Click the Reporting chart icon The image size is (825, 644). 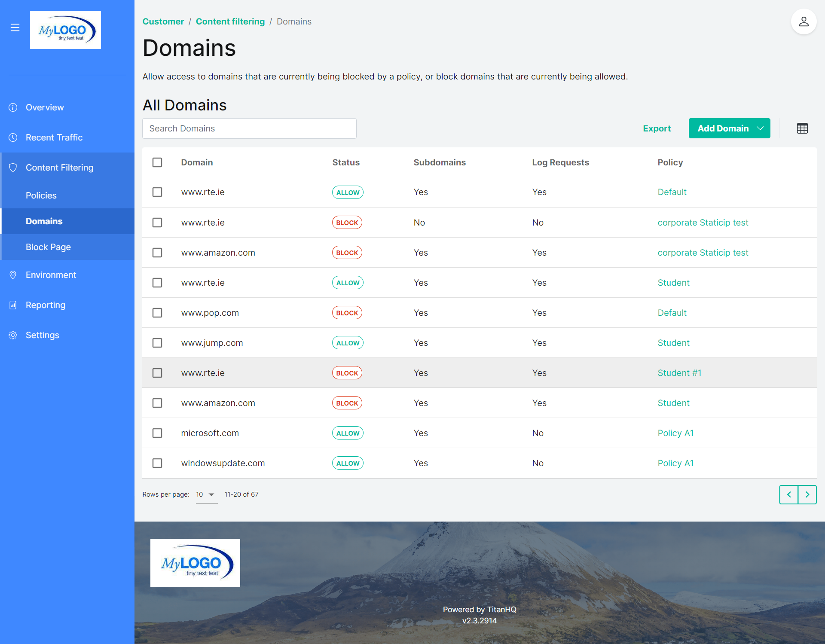13,305
